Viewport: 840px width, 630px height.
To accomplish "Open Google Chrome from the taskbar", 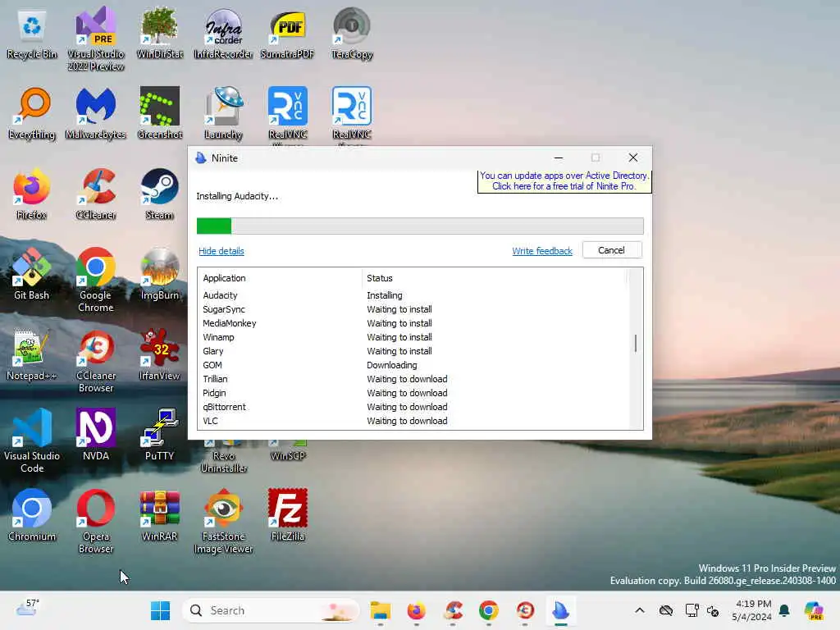I will pos(489,610).
